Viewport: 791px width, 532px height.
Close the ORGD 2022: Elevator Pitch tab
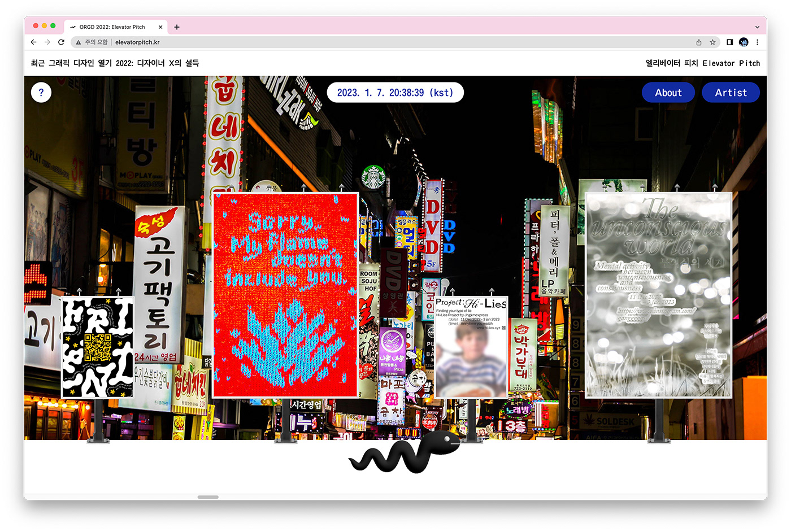pos(160,27)
